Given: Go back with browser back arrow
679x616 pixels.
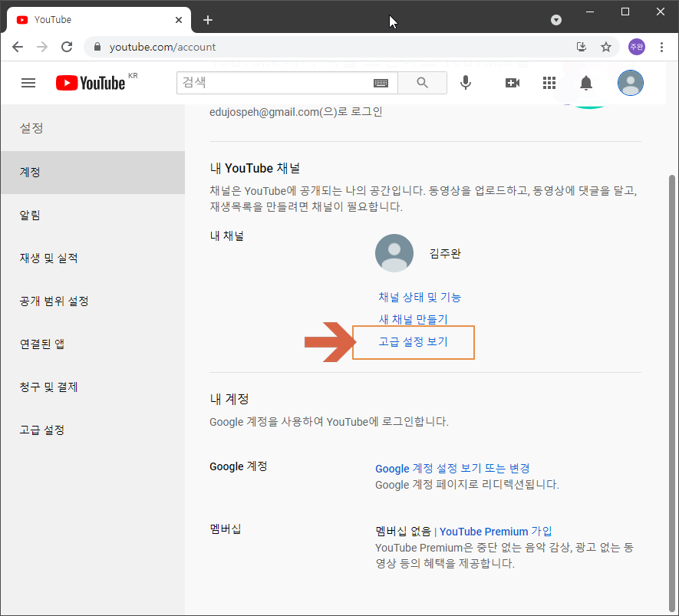Looking at the screenshot, I should click(18, 47).
